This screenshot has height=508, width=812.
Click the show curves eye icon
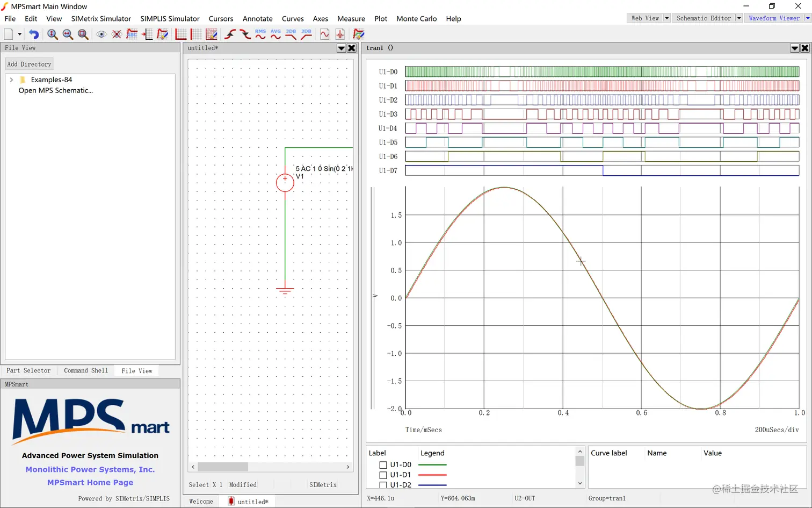[x=101, y=34]
